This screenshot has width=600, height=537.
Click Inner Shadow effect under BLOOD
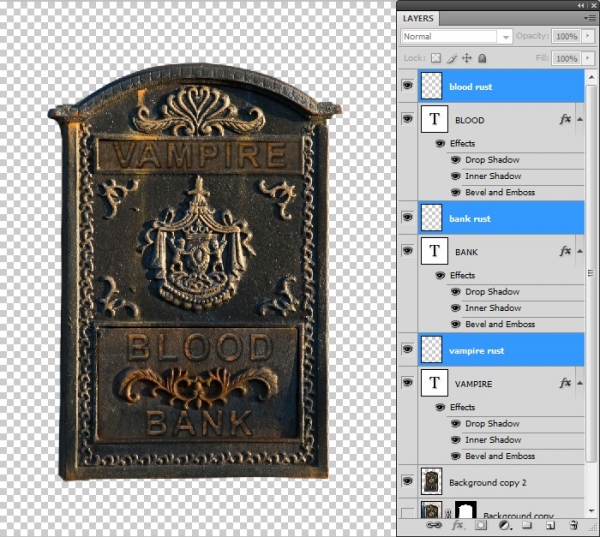[493, 176]
